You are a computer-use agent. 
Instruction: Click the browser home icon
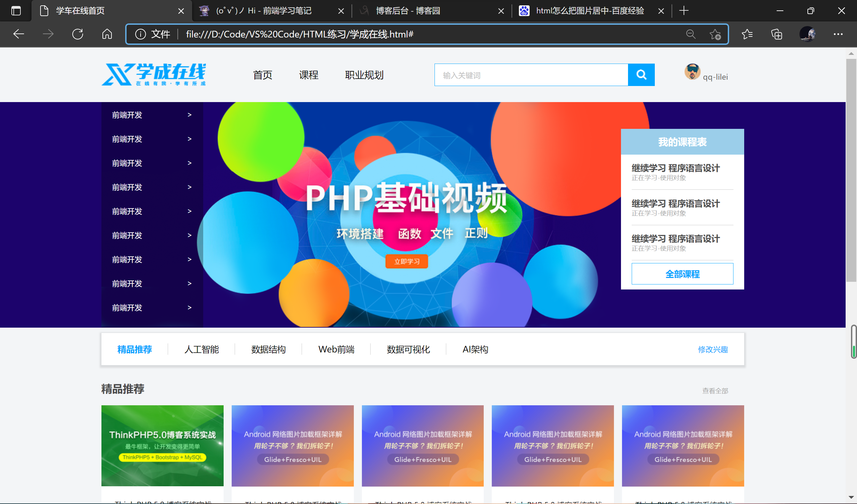pyautogui.click(x=107, y=34)
